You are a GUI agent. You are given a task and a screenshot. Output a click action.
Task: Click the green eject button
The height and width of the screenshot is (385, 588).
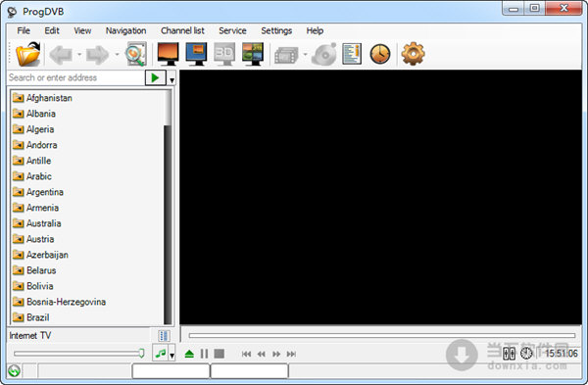tap(189, 354)
